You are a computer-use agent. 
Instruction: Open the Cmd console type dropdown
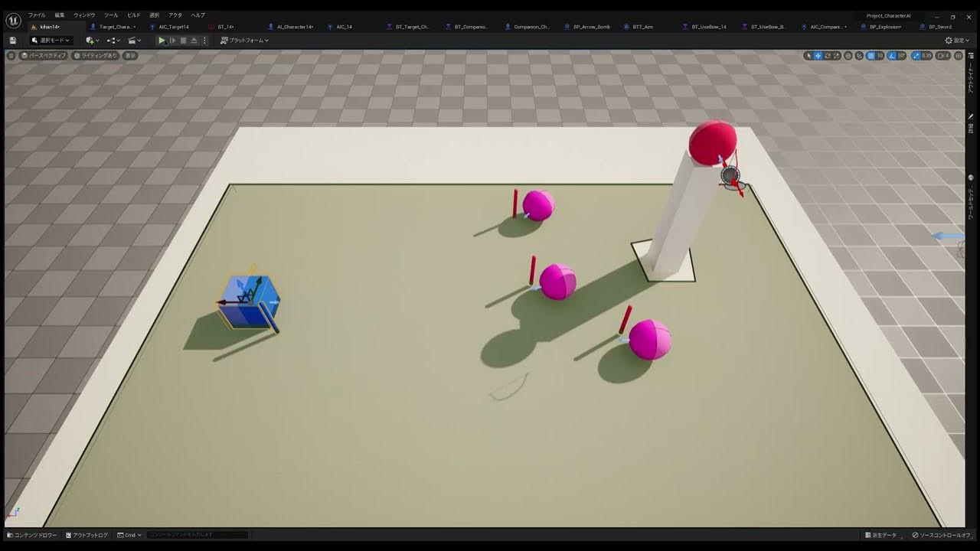coord(129,535)
